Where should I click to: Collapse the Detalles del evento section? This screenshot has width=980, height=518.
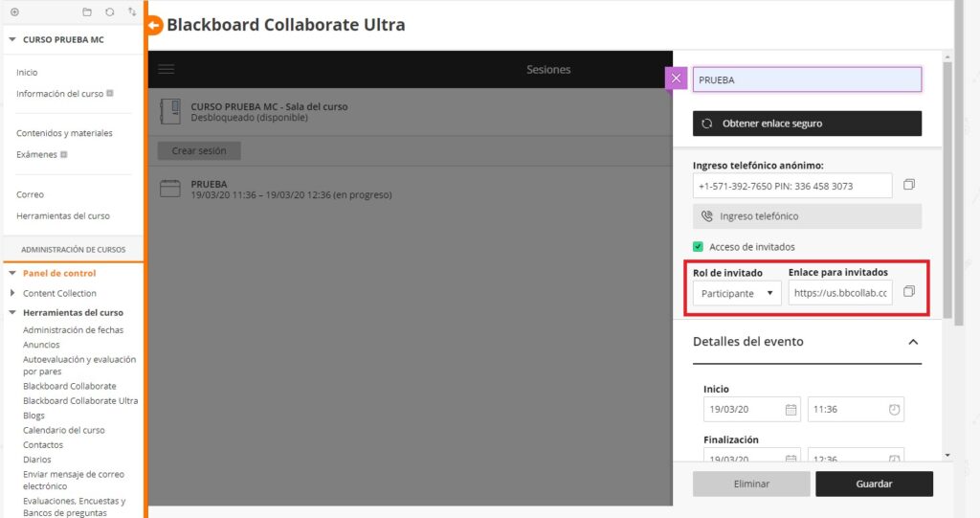[913, 342]
